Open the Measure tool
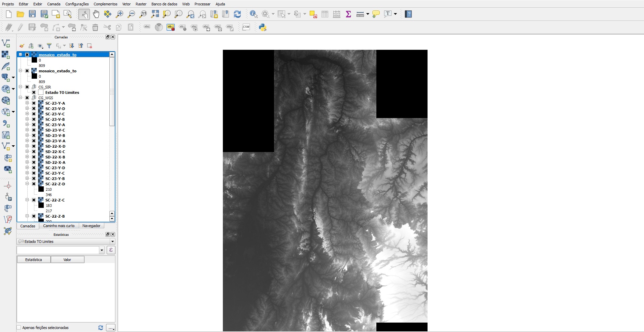The image size is (644, 332). click(x=360, y=14)
